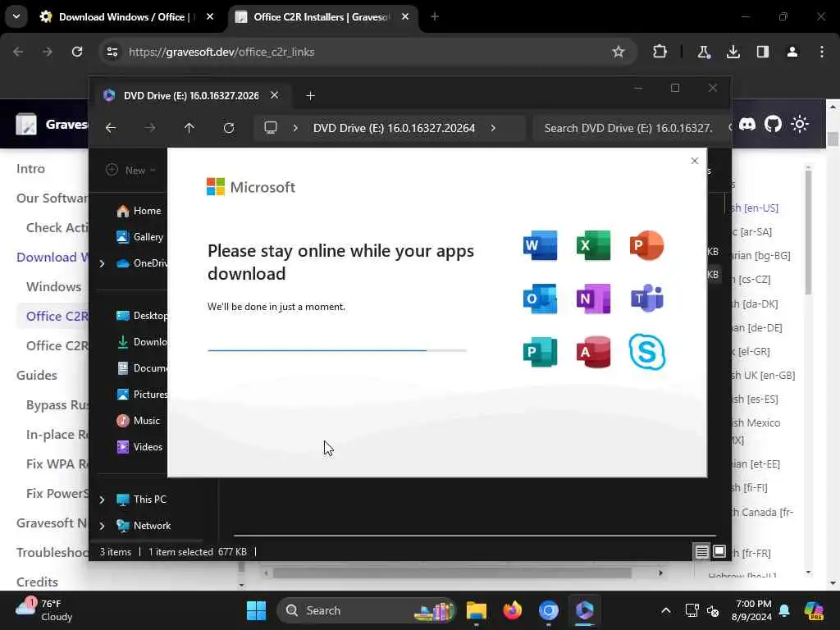This screenshot has width=840, height=630.
Task: Expand the Network tree node
Action: 102,526
